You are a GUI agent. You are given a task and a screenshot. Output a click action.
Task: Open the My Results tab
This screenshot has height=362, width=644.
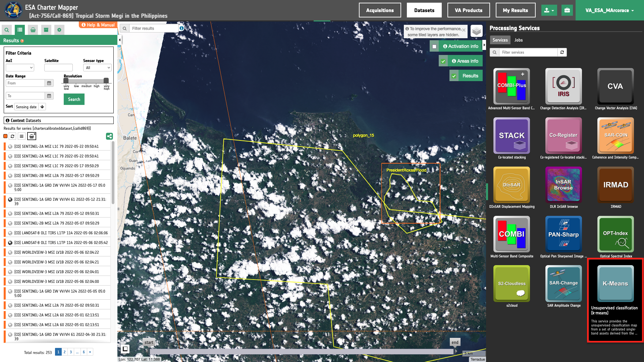coord(516,10)
